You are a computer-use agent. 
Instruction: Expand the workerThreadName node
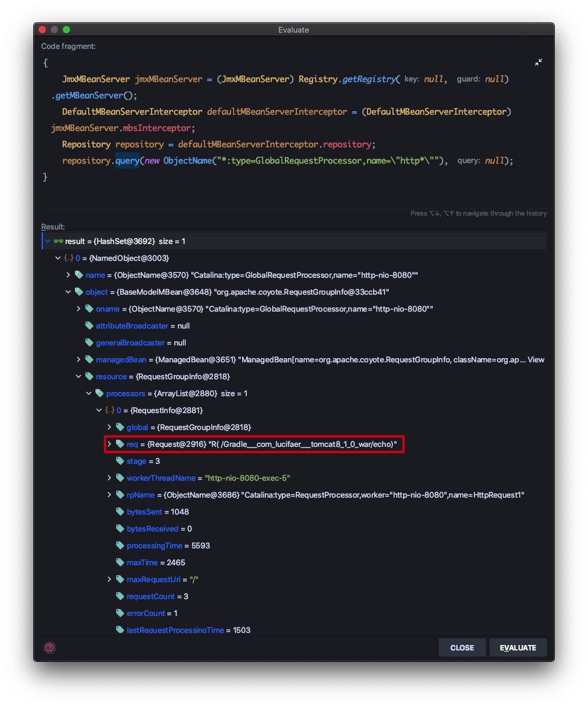(109, 478)
